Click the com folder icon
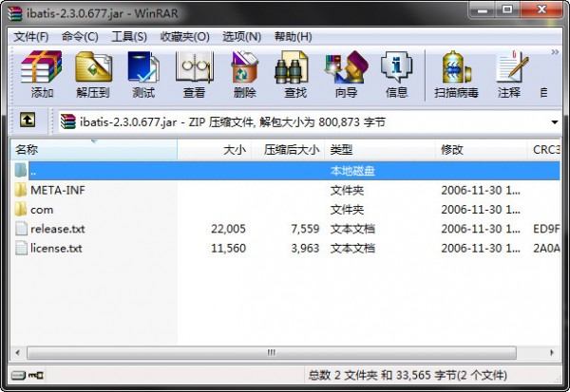570x392 pixels. tap(21, 209)
